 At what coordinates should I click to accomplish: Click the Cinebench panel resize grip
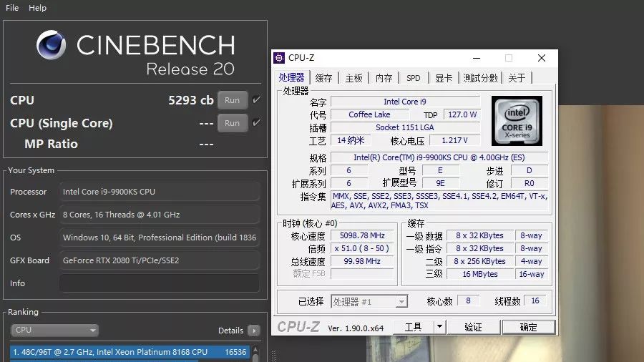pos(274,356)
